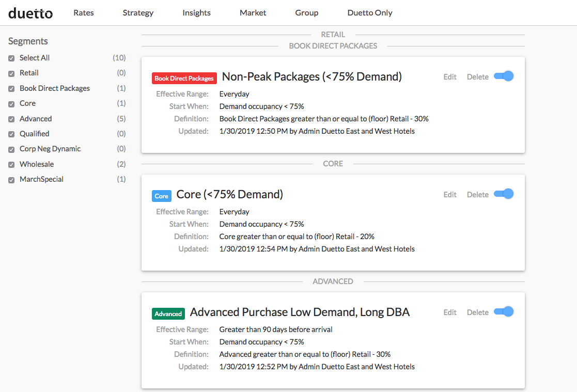
Task: Uncheck the Select All segments checkbox
Action: coord(11,58)
